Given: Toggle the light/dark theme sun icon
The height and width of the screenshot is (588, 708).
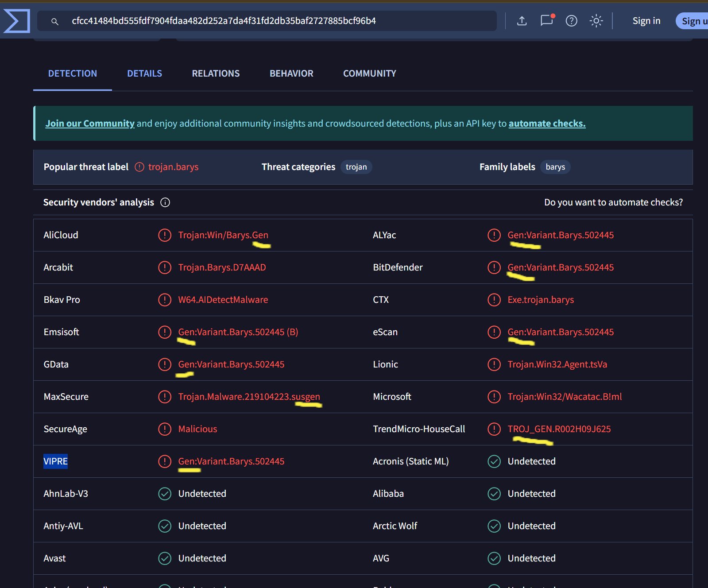Looking at the screenshot, I should [x=596, y=21].
